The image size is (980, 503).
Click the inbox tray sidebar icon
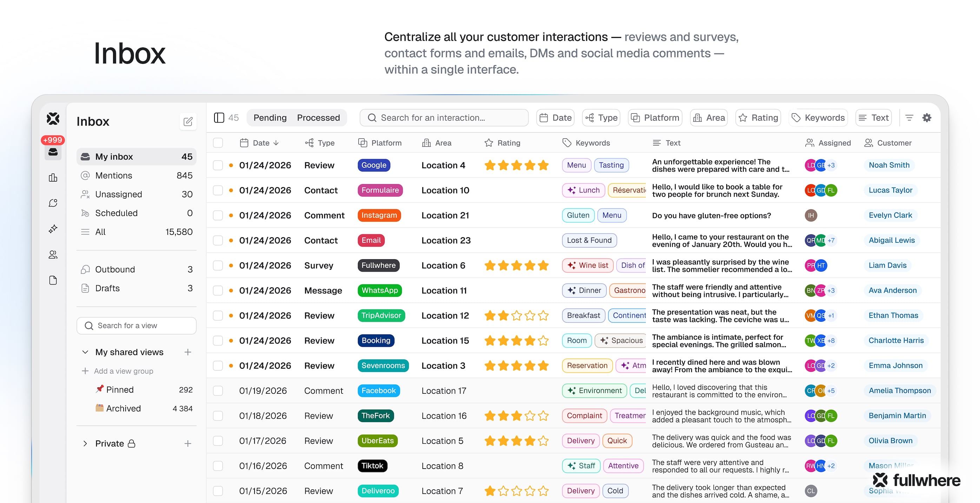[53, 152]
